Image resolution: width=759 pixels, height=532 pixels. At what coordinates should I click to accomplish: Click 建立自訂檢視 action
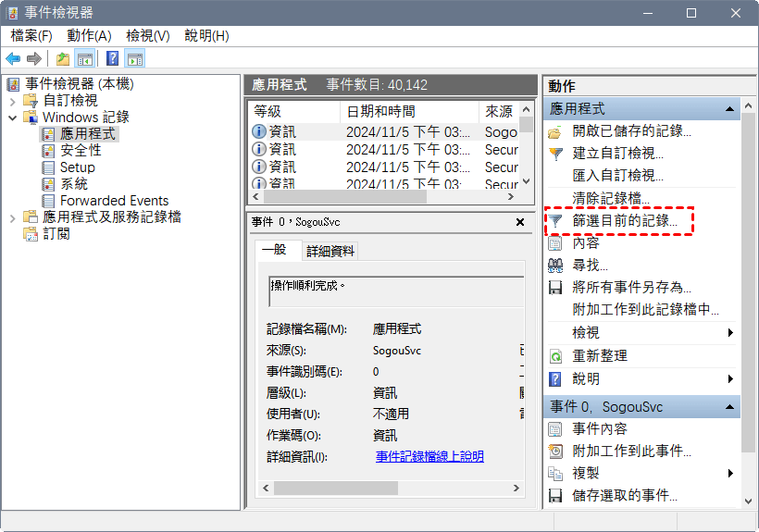point(617,154)
